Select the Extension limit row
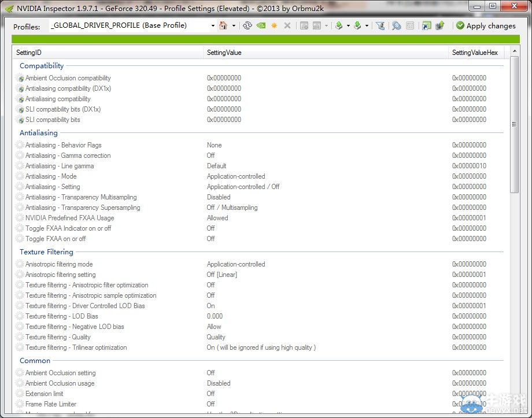 259,394
